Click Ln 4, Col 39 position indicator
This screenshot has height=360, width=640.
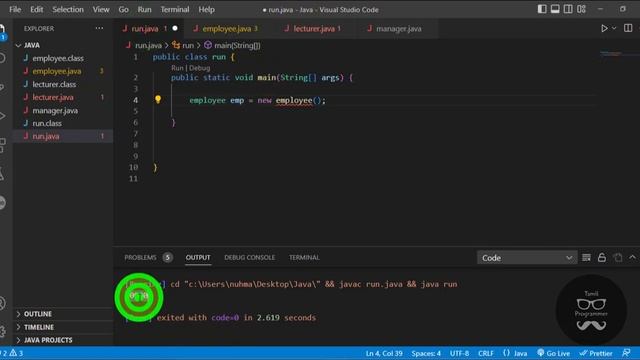point(384,353)
